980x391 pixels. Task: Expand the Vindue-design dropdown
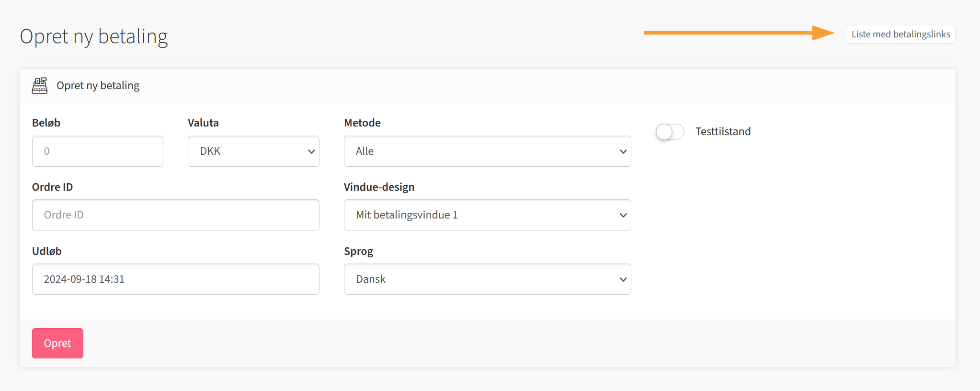pyautogui.click(x=487, y=215)
